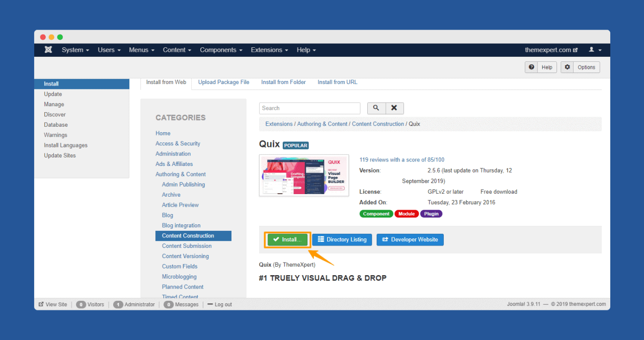644x340 pixels.
Task: Click the search magnifier button
Action: [376, 108]
